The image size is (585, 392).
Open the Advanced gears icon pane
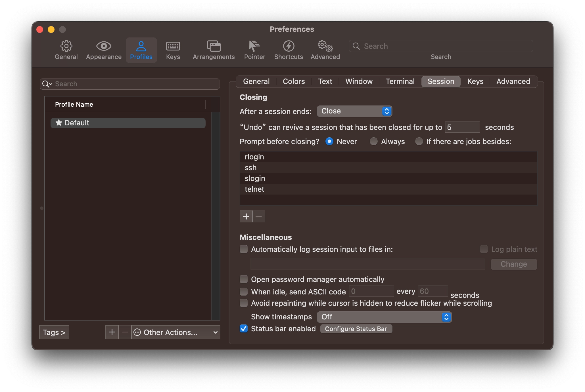click(325, 50)
